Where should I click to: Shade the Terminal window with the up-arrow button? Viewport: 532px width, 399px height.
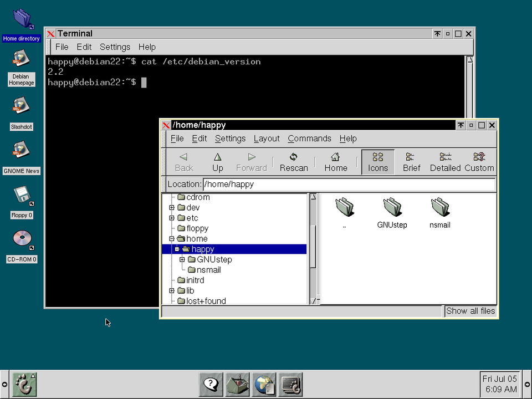click(437, 34)
